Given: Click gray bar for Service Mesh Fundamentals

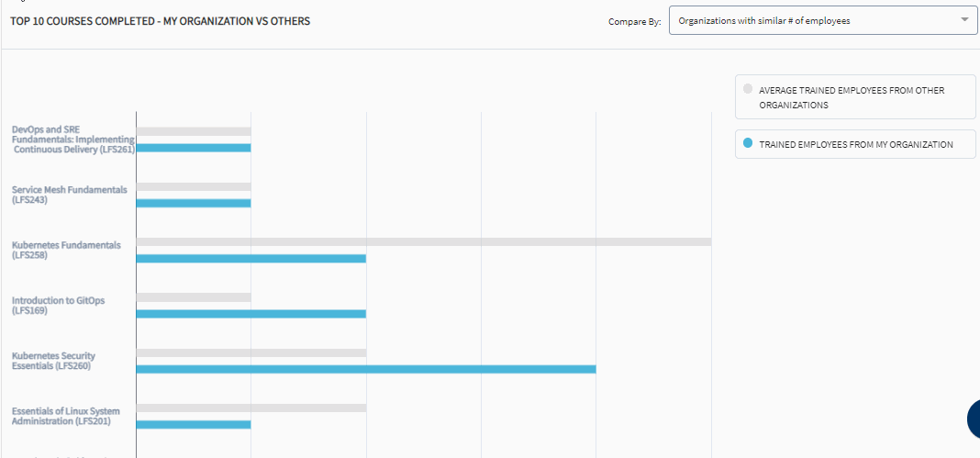Looking at the screenshot, I should point(193,187).
